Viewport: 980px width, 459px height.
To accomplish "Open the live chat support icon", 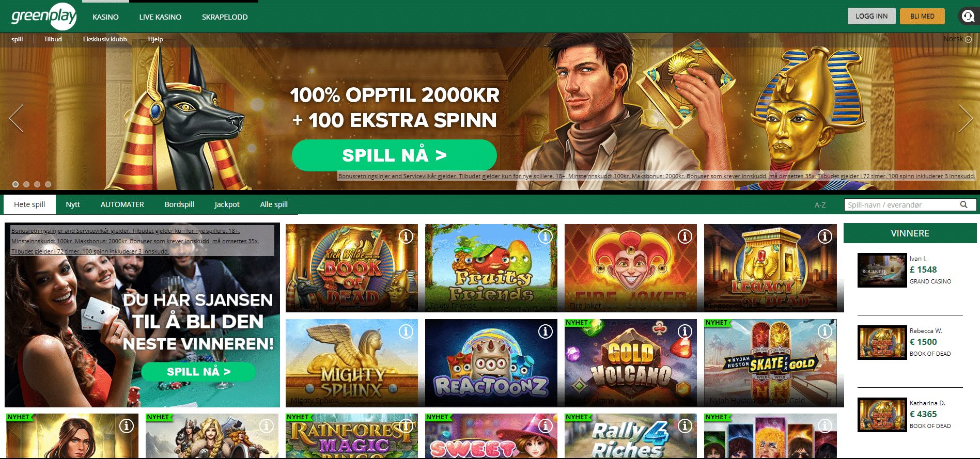I will pos(968,16).
